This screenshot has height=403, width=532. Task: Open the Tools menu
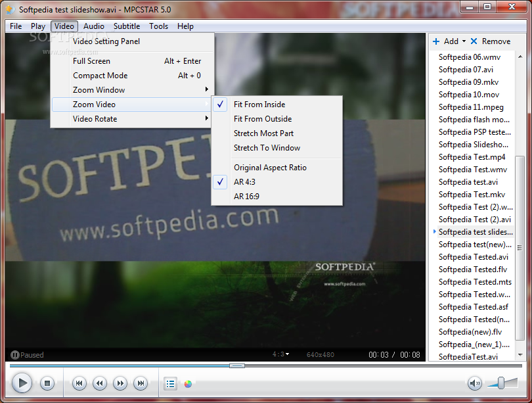tap(158, 26)
